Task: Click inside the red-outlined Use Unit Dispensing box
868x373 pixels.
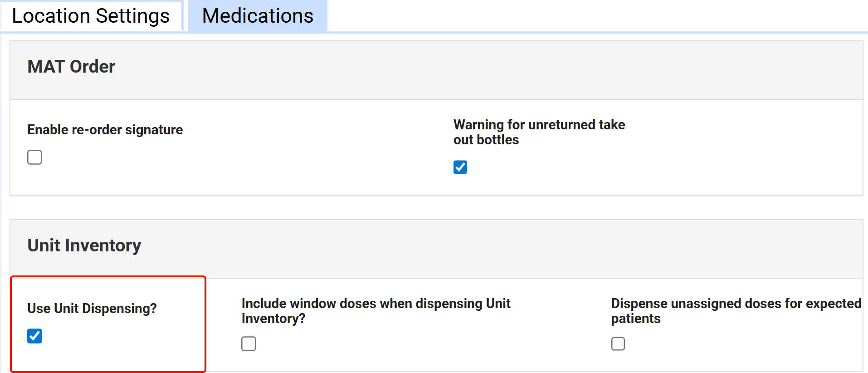Action: click(136, 345)
